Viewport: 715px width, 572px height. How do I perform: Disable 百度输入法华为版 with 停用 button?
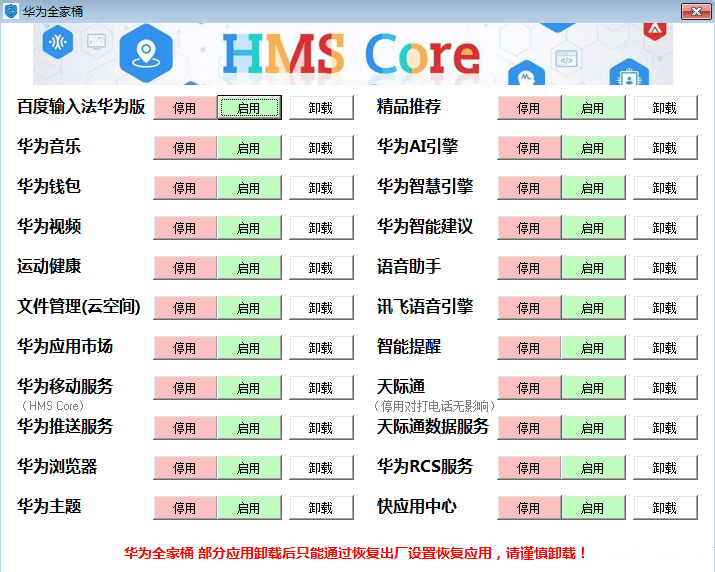tap(185, 108)
